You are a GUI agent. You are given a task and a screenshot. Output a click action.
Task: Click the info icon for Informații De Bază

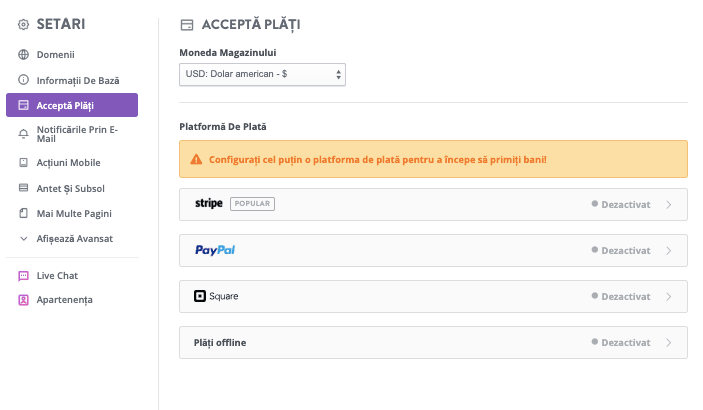point(24,79)
